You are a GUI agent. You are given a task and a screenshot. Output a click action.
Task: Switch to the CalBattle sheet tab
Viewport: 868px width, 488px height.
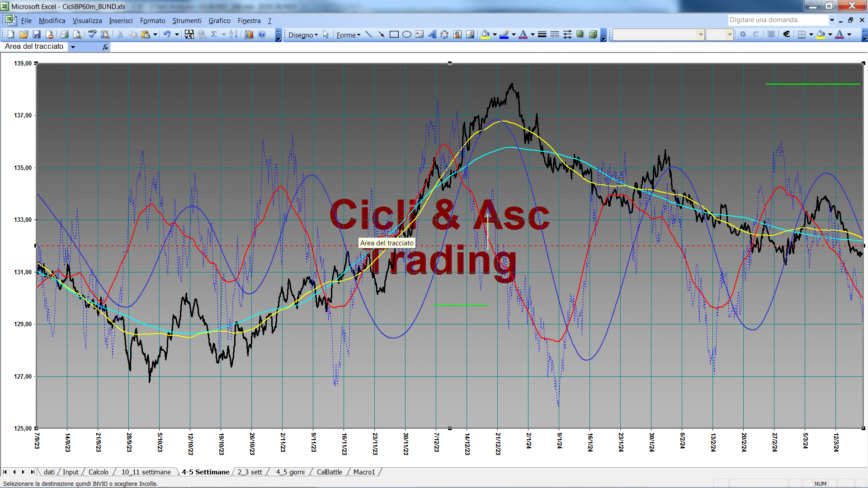tap(329, 472)
